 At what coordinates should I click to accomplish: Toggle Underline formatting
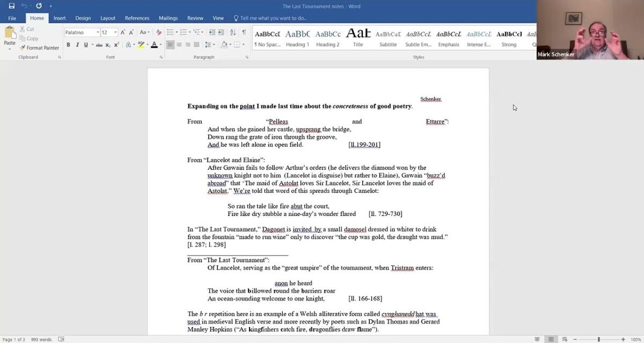point(86,45)
